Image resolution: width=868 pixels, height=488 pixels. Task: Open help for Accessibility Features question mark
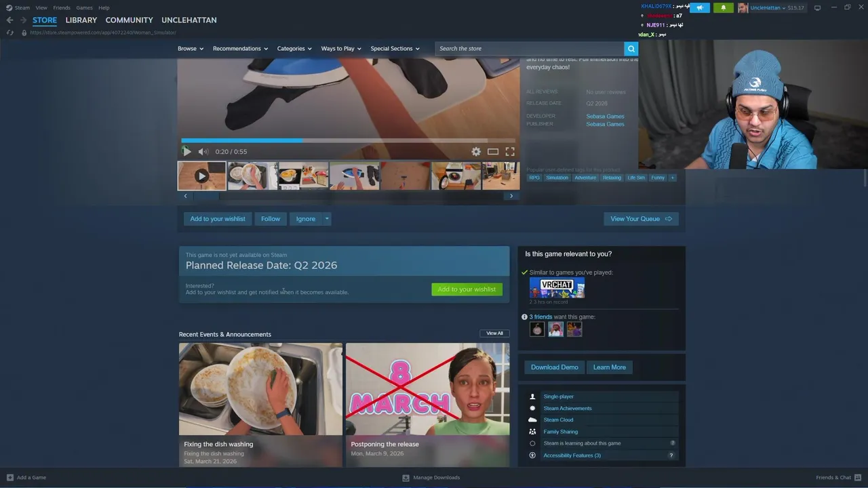tap(671, 455)
